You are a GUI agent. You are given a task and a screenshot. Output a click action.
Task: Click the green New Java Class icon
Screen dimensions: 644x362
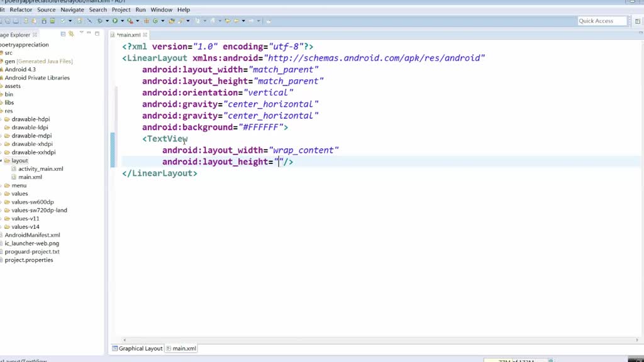pyautogui.click(x=155, y=21)
